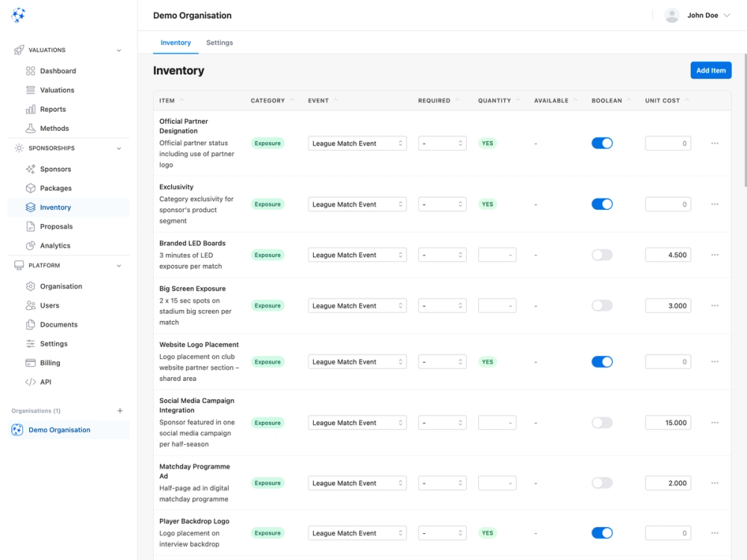Switch to the Settings tab
This screenshot has height=560, width=747.
pos(219,43)
